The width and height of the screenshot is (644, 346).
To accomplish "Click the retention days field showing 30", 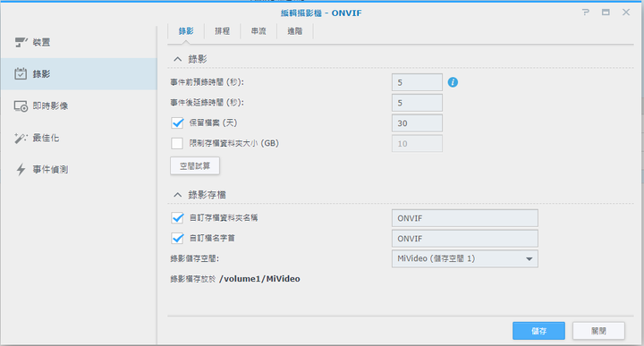I will (417, 123).
